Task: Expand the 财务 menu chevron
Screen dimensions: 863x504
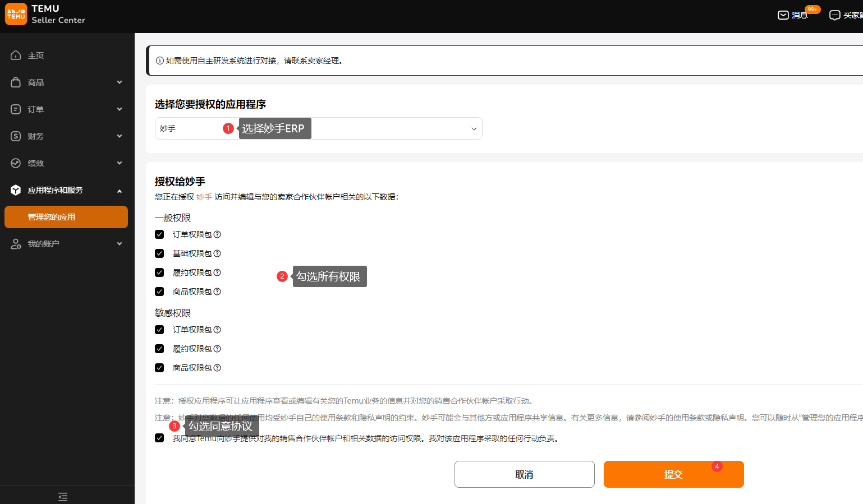Action: [120, 136]
